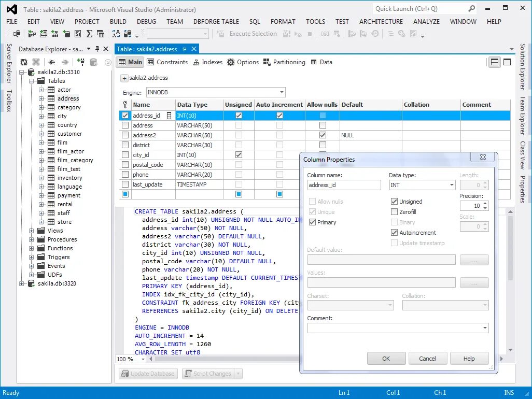Click the Visual Studio logo icon

(x=12, y=9)
